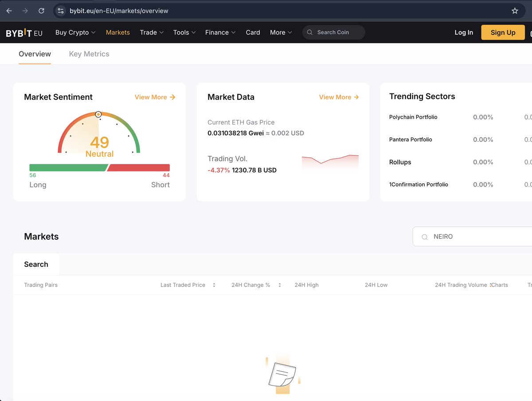532x401 pixels.
Task: Click the browser address bar URL
Action: [x=119, y=11]
